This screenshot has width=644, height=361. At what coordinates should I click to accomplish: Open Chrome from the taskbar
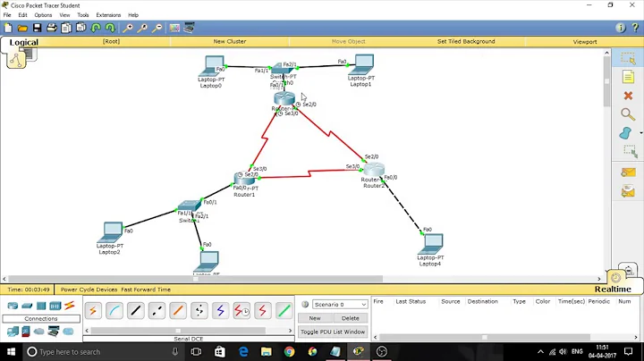point(289,351)
